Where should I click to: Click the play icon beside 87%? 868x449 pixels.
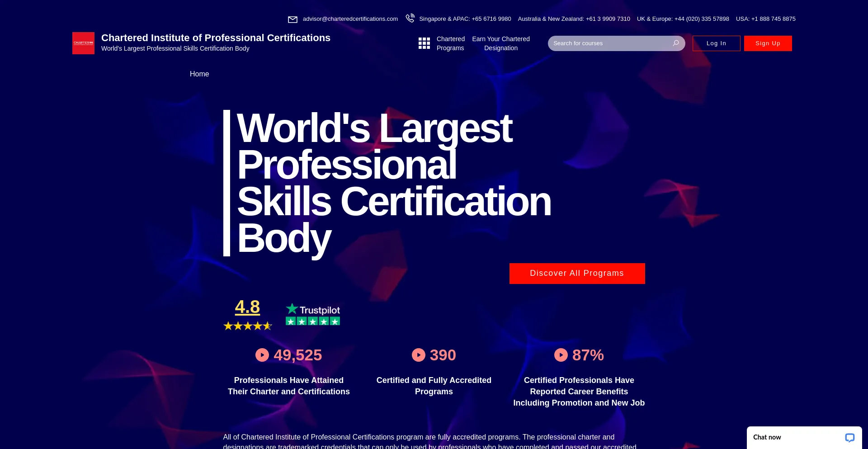pos(561,355)
